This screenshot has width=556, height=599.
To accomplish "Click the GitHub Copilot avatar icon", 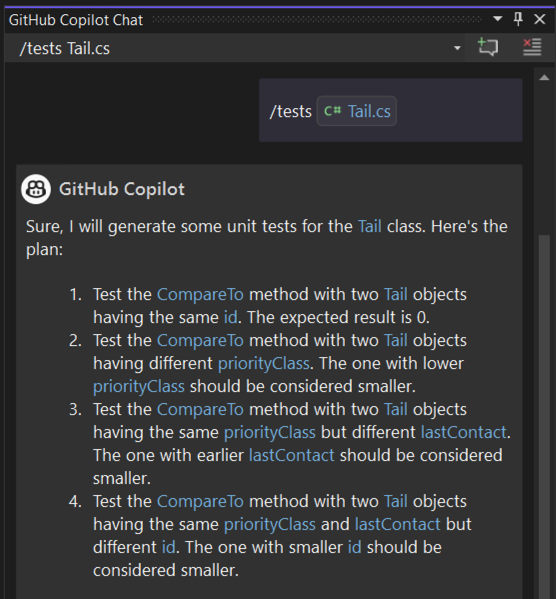I will pos(36,189).
